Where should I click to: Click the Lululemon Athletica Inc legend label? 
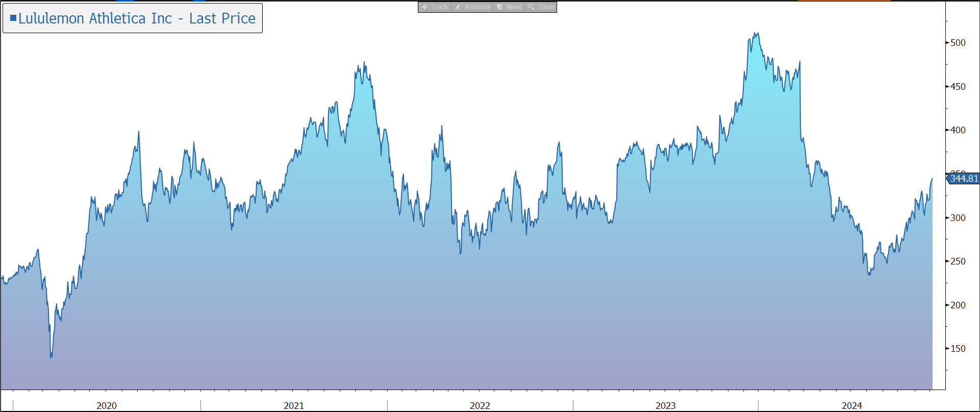(x=137, y=18)
